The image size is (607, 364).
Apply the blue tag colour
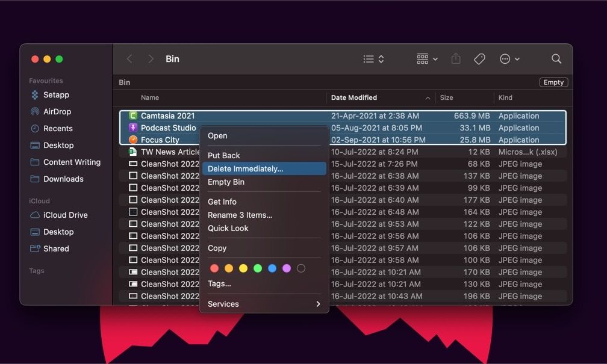pos(272,268)
